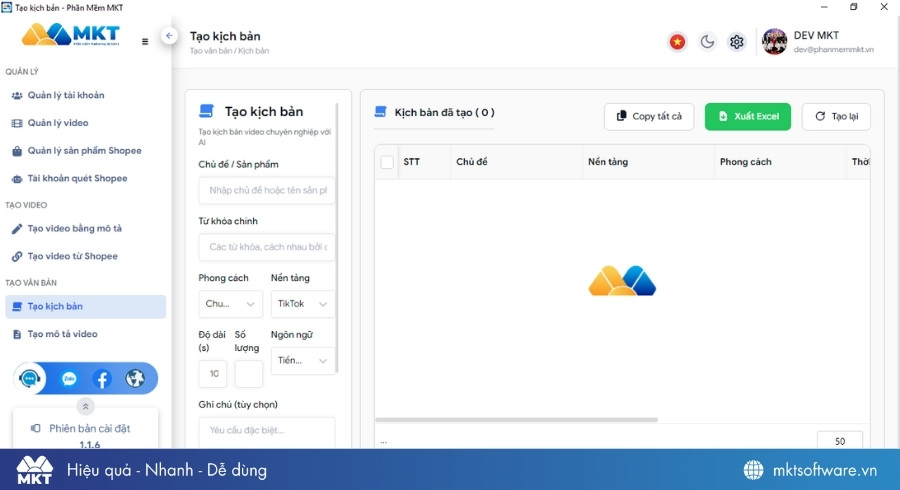
Task: Click the DEV MKT profile avatar
Action: [774, 41]
